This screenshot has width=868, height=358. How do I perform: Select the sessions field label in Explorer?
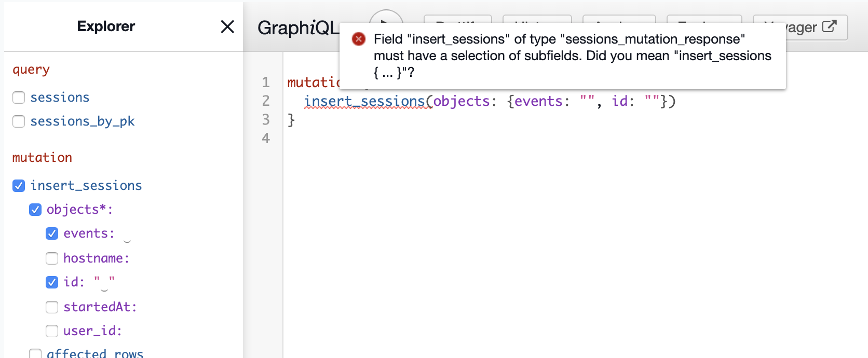(60, 98)
